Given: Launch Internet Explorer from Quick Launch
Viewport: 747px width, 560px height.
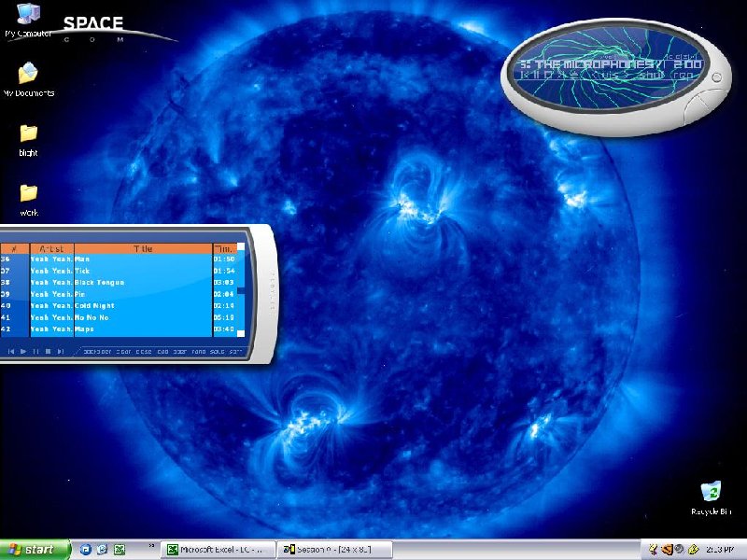Looking at the screenshot, I should (x=102, y=550).
